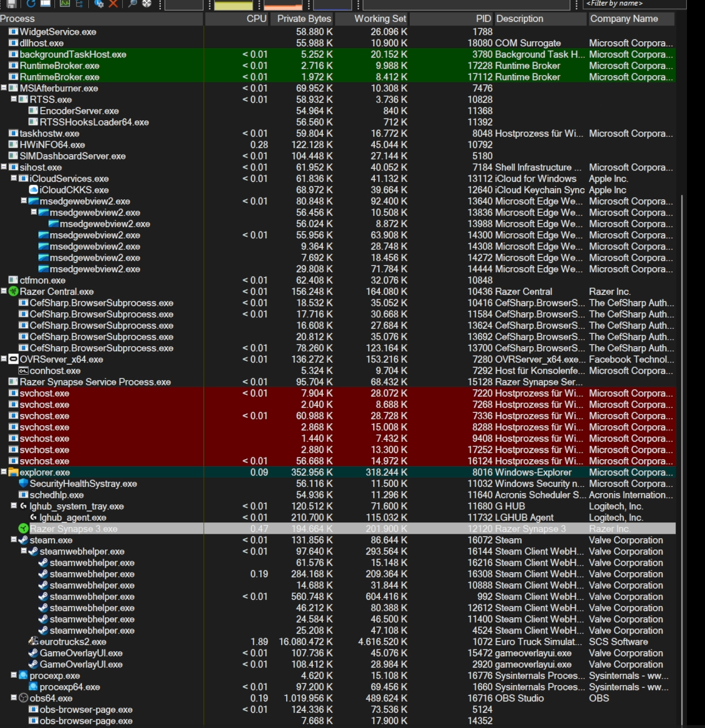Click icon of msedgewebview2.exe with PID 14444

pyautogui.click(x=43, y=269)
